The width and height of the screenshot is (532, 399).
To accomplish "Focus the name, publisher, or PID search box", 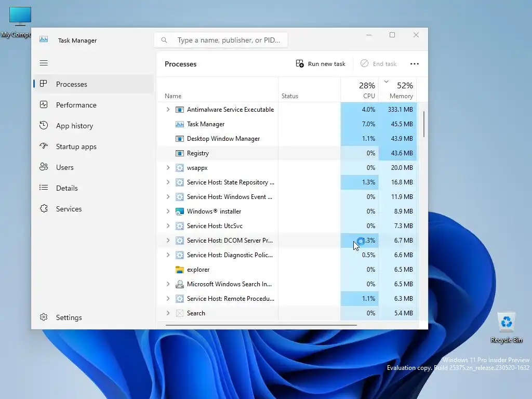I will pyautogui.click(x=221, y=40).
